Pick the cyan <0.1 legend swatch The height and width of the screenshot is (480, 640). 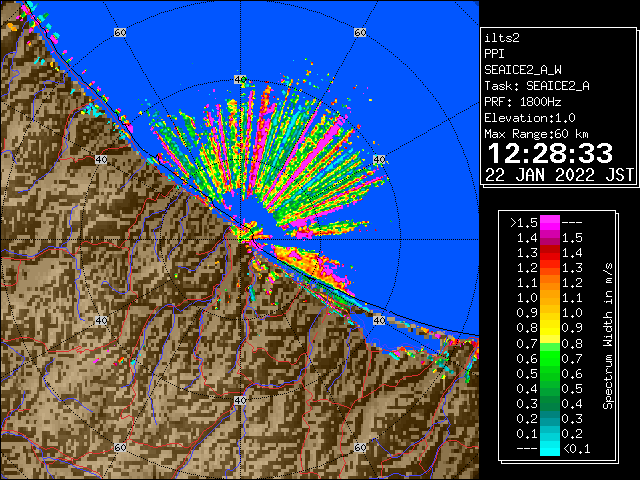(x=550, y=448)
